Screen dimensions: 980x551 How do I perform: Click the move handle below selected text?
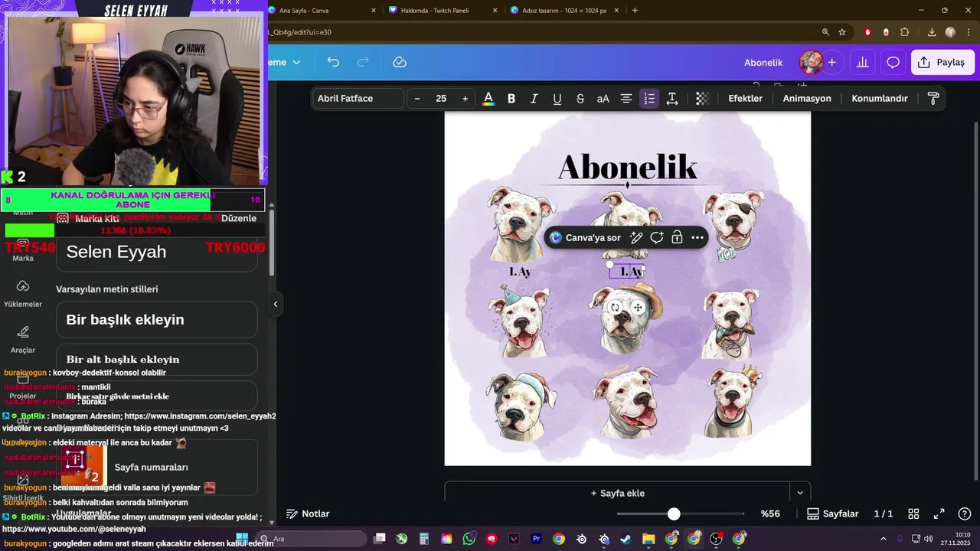638,308
